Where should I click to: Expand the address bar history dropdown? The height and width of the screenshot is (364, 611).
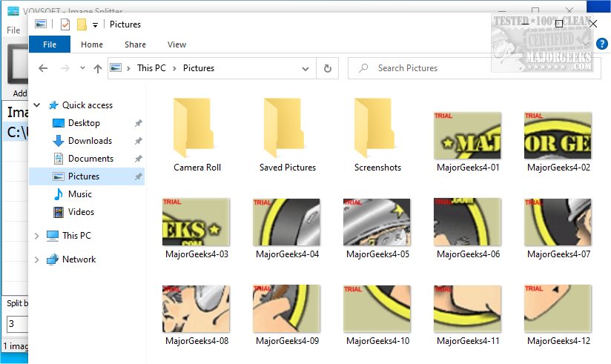[305, 69]
